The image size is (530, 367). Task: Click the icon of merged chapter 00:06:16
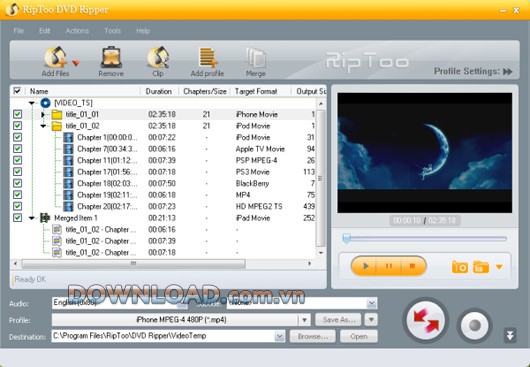[x=57, y=229]
